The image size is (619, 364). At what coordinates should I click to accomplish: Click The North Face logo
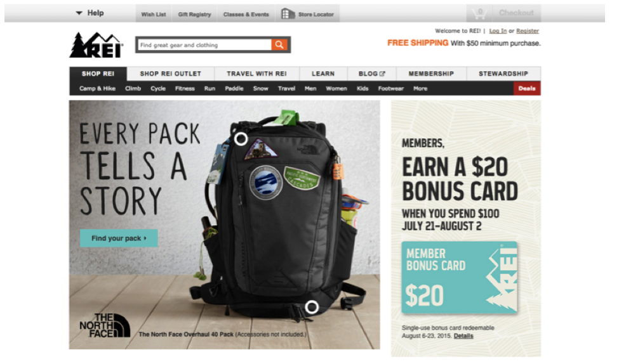click(x=105, y=326)
